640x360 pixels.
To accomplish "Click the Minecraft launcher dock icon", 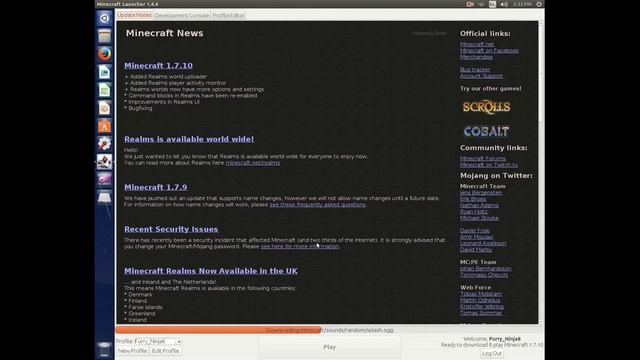I will (104, 162).
